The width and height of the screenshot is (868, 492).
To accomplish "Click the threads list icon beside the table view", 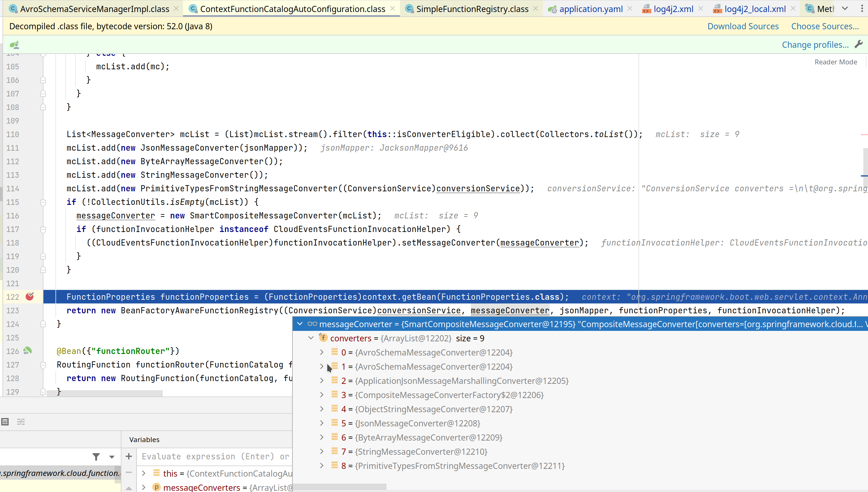I will click(21, 422).
